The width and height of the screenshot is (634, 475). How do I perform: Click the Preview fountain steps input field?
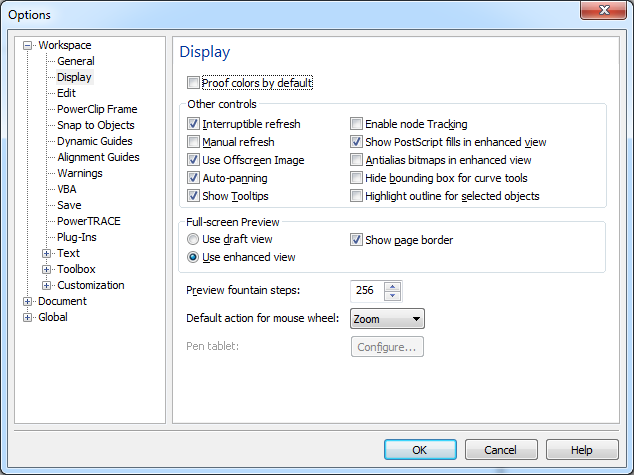(366, 291)
